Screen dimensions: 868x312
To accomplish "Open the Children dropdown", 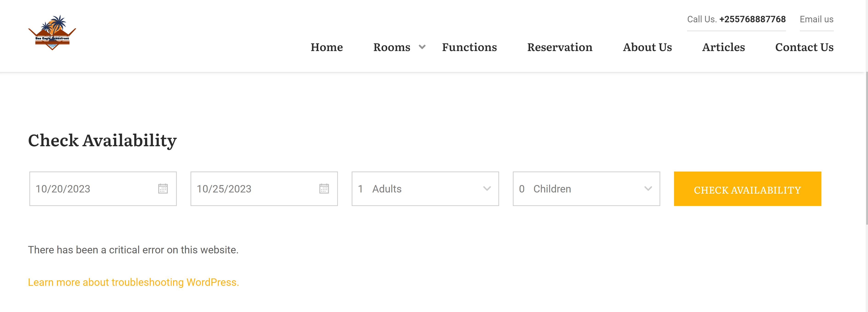I will tap(586, 189).
